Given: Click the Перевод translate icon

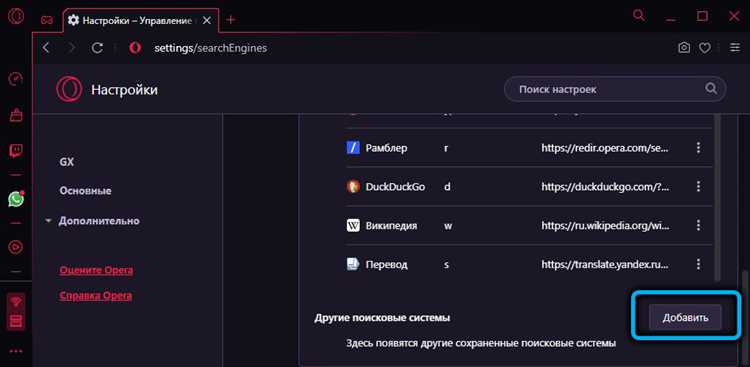Looking at the screenshot, I should click(353, 264).
